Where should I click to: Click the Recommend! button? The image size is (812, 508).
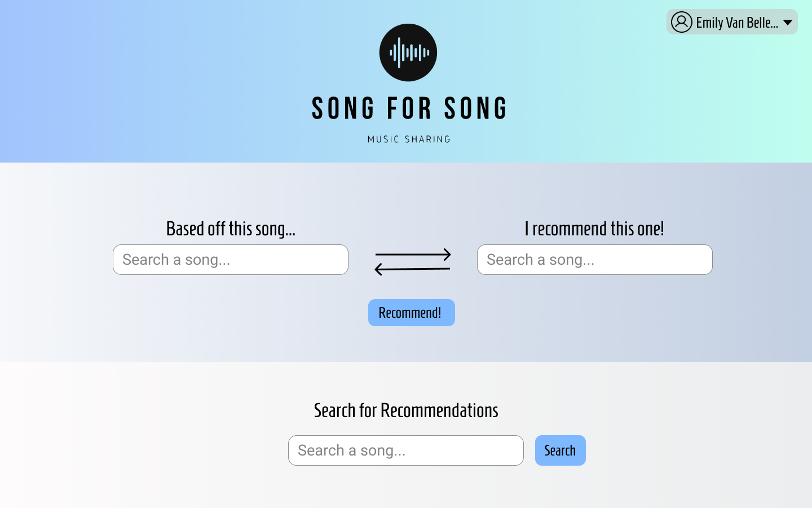point(412,313)
